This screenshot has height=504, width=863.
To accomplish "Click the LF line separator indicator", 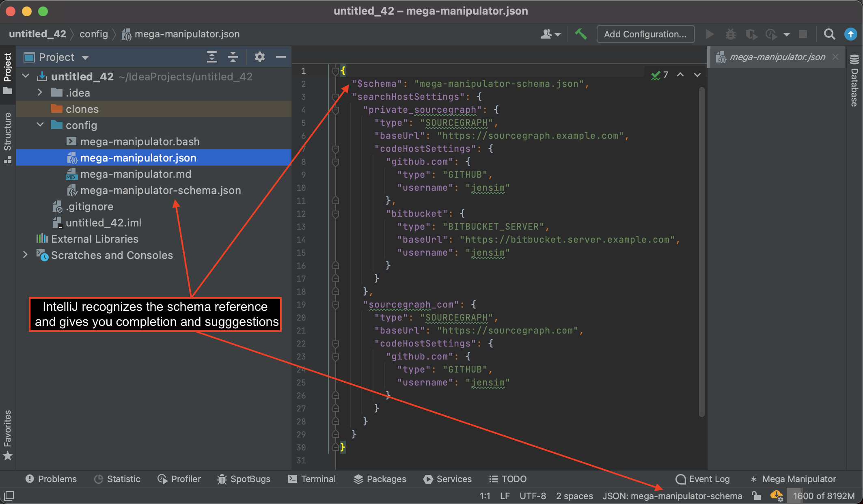I will [x=505, y=496].
